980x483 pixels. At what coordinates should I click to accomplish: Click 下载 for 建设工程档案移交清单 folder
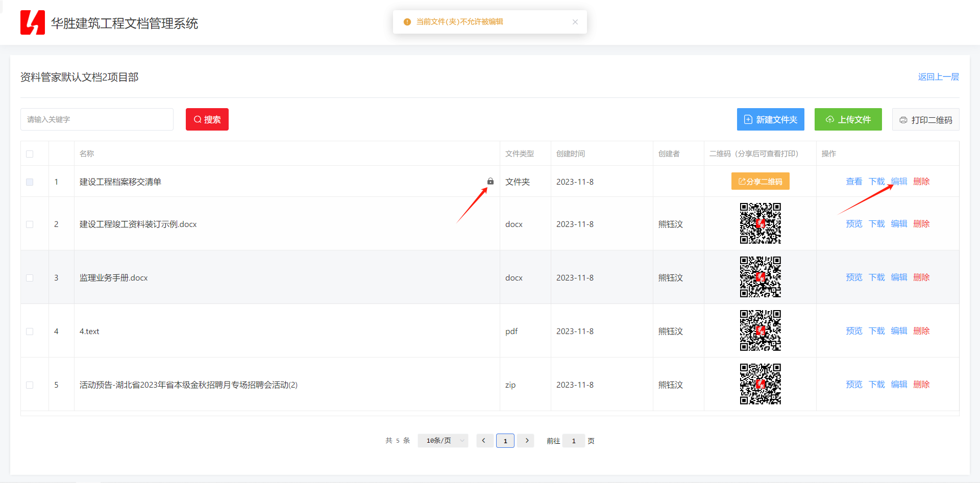pyautogui.click(x=877, y=182)
